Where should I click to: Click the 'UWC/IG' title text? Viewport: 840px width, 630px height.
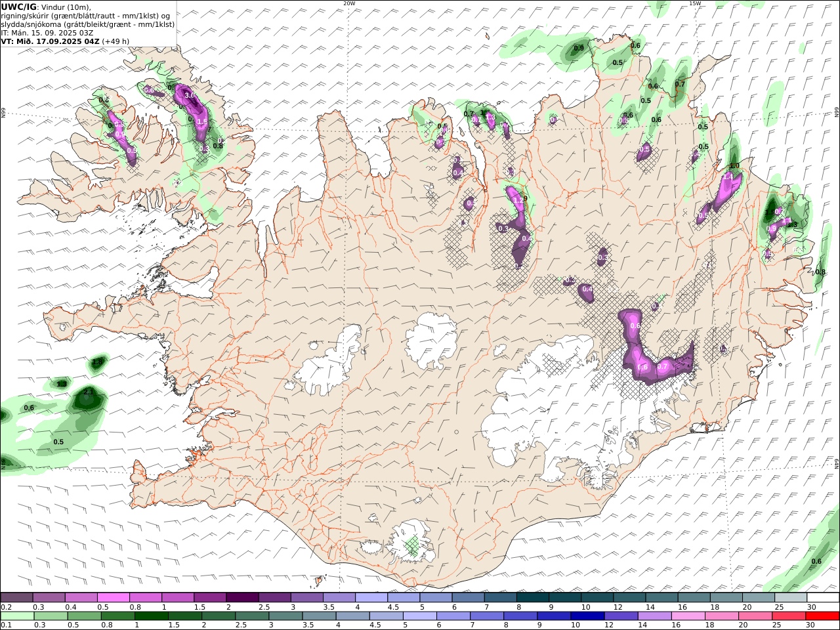[x=18, y=7]
